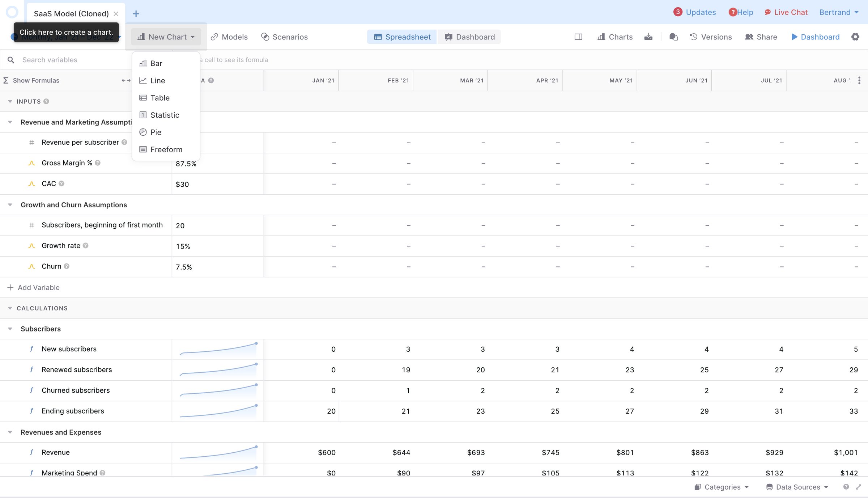The width and height of the screenshot is (868, 499).
Task: Click the column width arrows icon
Action: tap(126, 80)
